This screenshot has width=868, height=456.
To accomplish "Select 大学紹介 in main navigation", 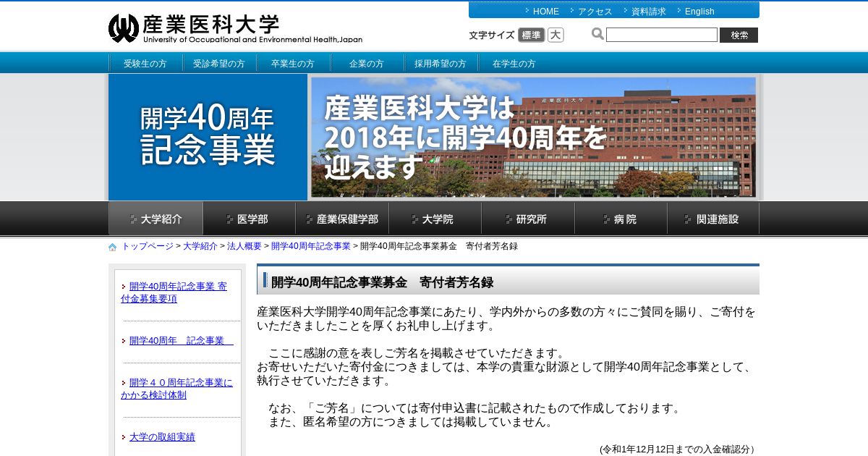I will [156, 219].
